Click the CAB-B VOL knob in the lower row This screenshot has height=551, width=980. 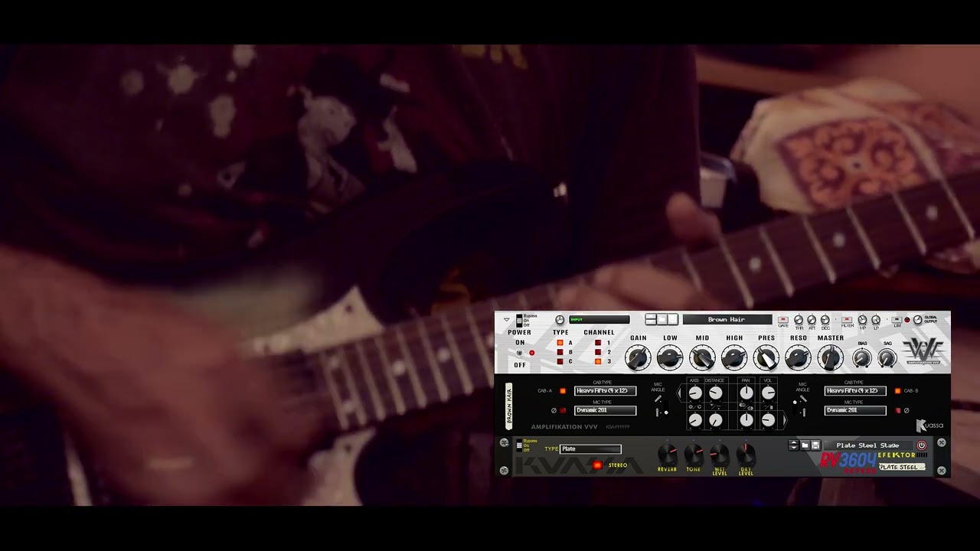click(768, 420)
